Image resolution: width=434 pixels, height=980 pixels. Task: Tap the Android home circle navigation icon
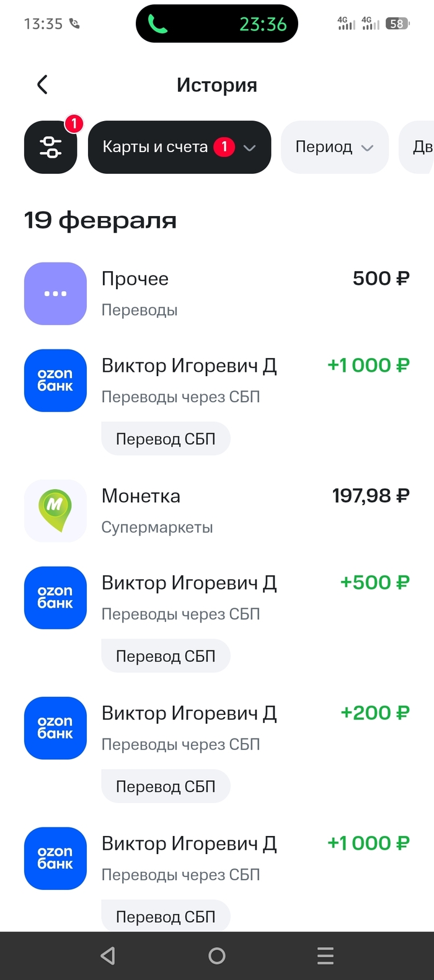point(217,956)
